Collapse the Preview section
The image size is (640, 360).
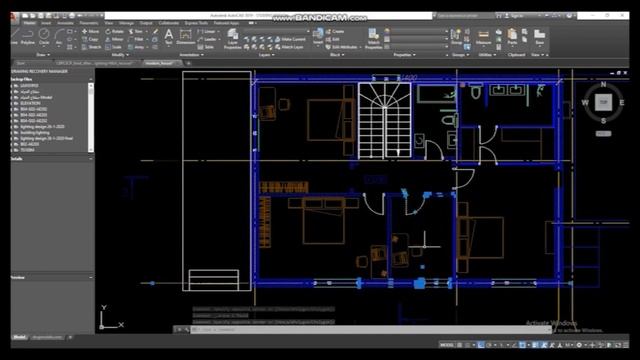click(x=91, y=278)
